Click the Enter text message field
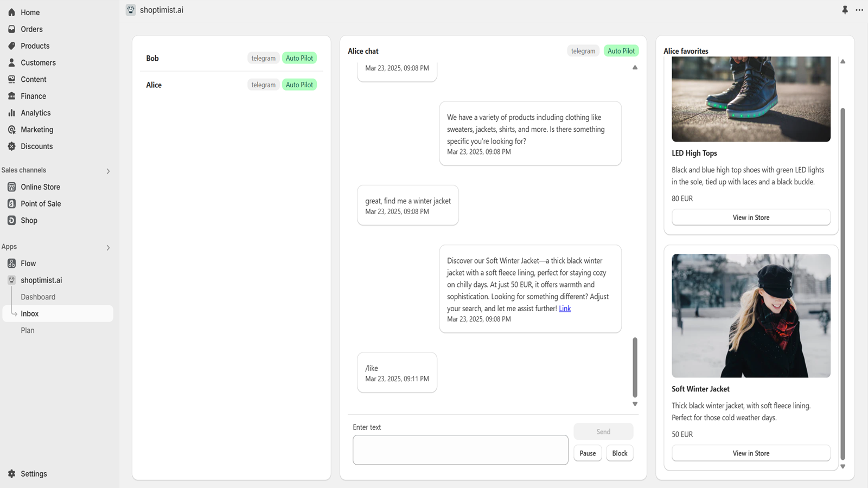The width and height of the screenshot is (868, 488). point(461,450)
